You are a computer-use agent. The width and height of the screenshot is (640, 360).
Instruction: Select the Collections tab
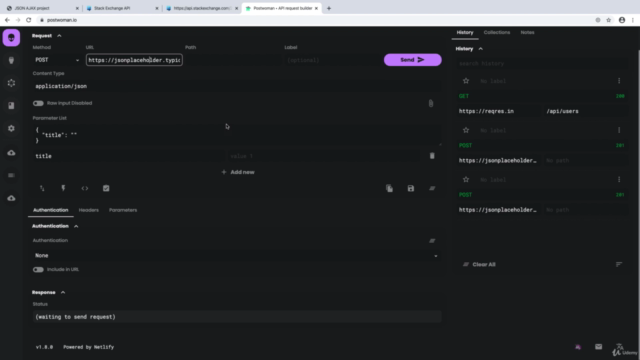(x=497, y=33)
